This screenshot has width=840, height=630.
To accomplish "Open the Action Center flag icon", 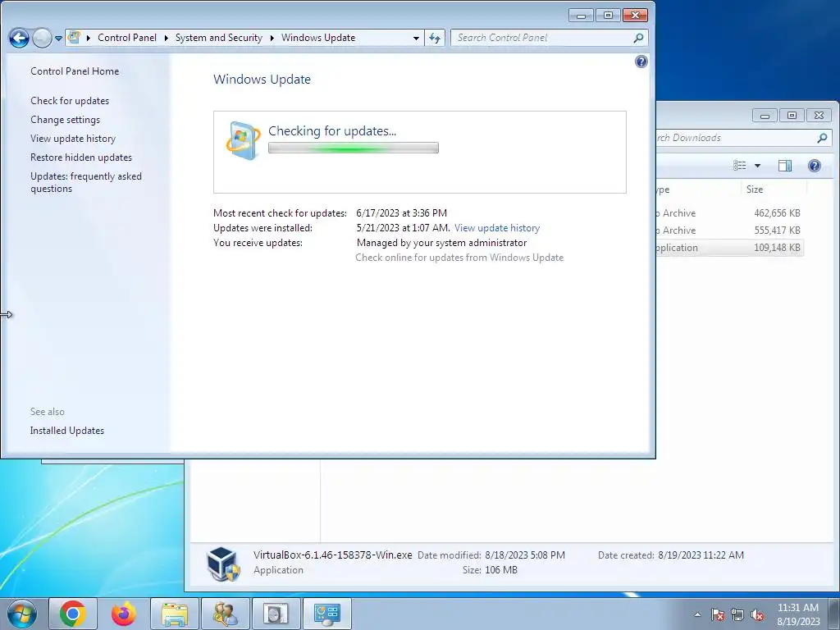I will pos(717,614).
